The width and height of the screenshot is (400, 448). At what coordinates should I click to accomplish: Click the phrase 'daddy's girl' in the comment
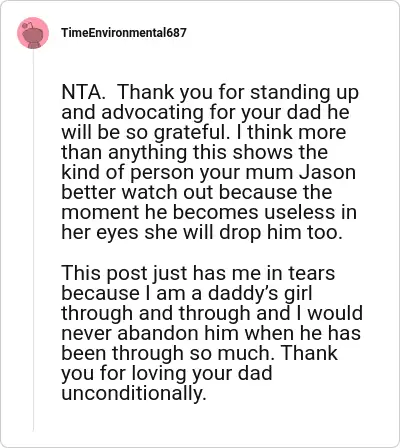tap(260, 293)
